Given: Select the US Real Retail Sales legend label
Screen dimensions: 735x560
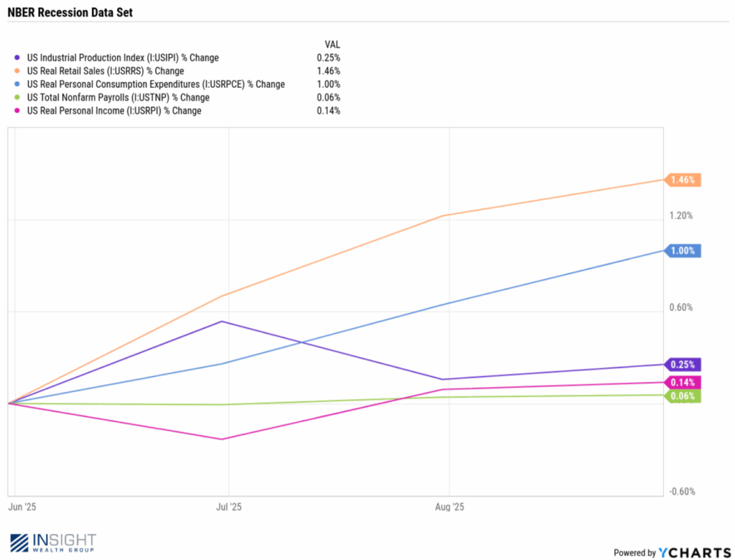Looking at the screenshot, I should pyautogui.click(x=105, y=71).
